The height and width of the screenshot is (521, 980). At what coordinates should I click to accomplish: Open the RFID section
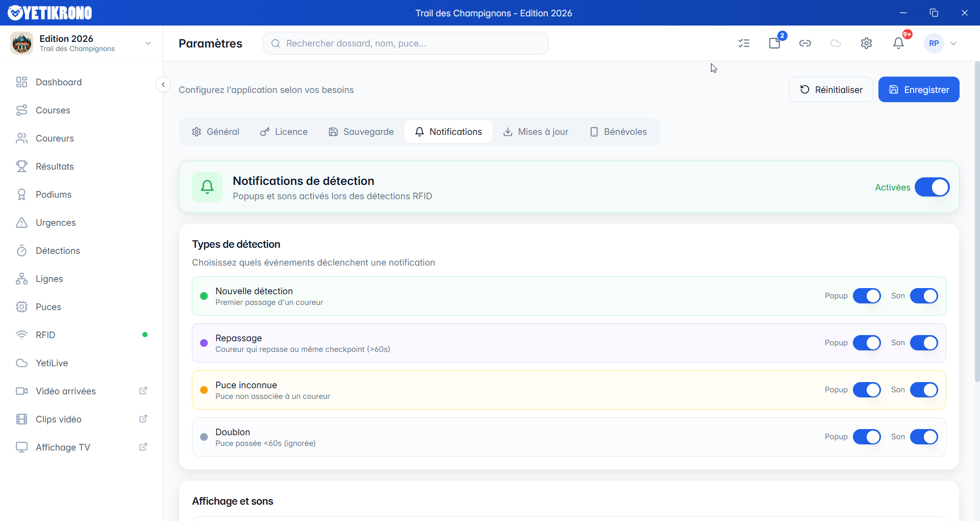[x=45, y=335]
